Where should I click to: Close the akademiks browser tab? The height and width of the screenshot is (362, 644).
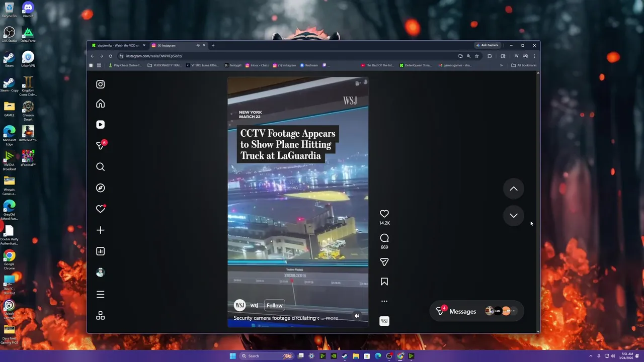point(144,45)
